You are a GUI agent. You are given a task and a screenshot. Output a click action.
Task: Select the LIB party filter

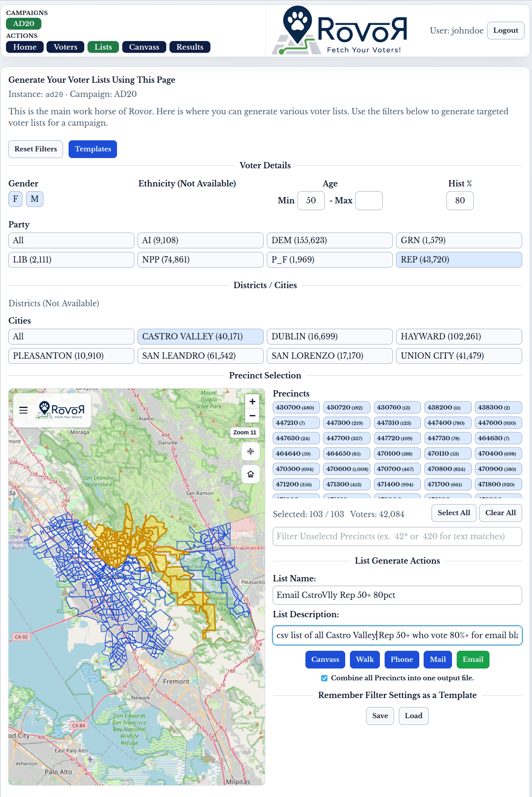coord(71,260)
